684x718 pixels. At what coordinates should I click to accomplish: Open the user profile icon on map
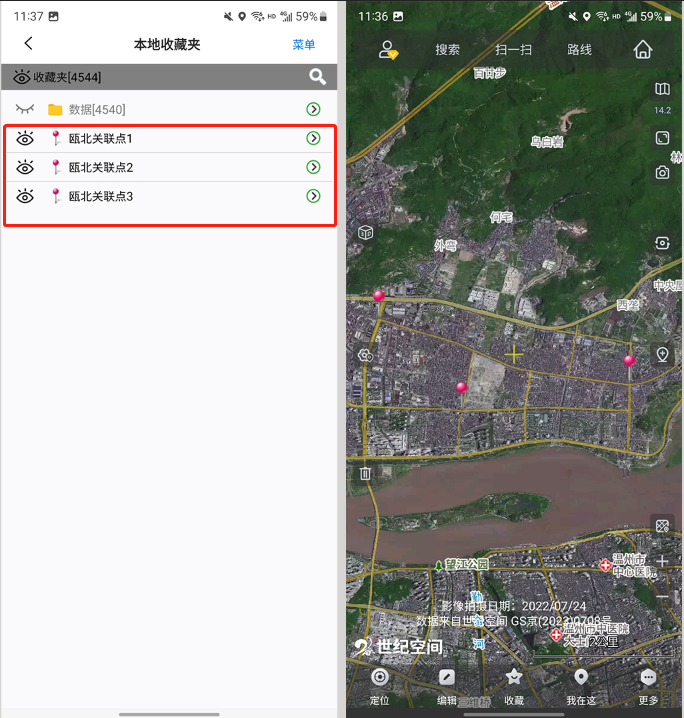click(388, 50)
